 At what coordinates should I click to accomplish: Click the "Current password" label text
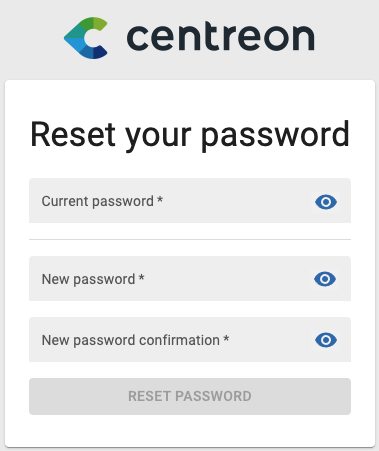(97, 202)
